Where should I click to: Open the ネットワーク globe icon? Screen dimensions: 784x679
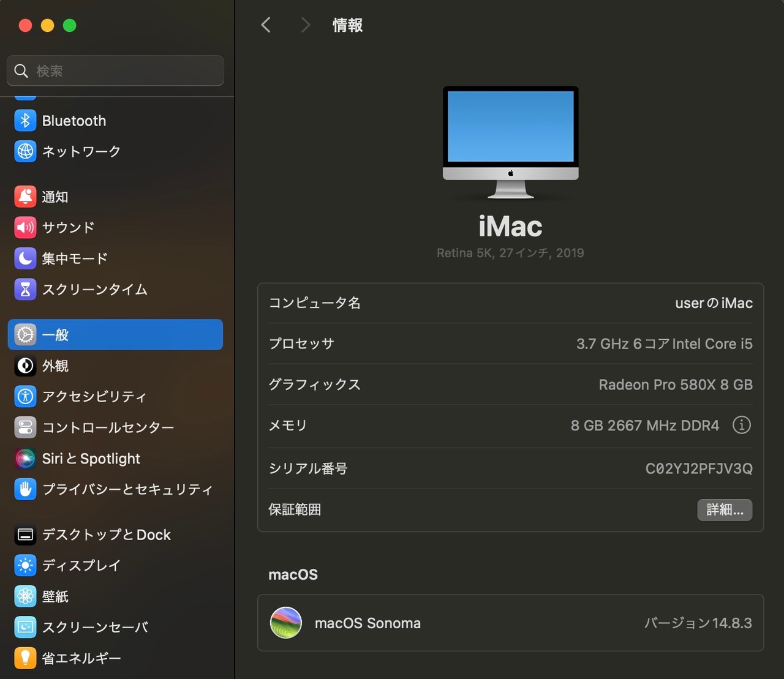25,151
